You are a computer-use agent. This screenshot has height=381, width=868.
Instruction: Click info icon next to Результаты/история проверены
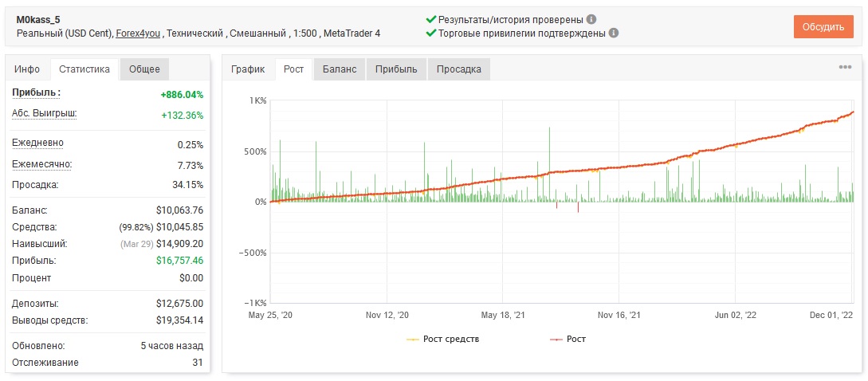[x=591, y=19]
